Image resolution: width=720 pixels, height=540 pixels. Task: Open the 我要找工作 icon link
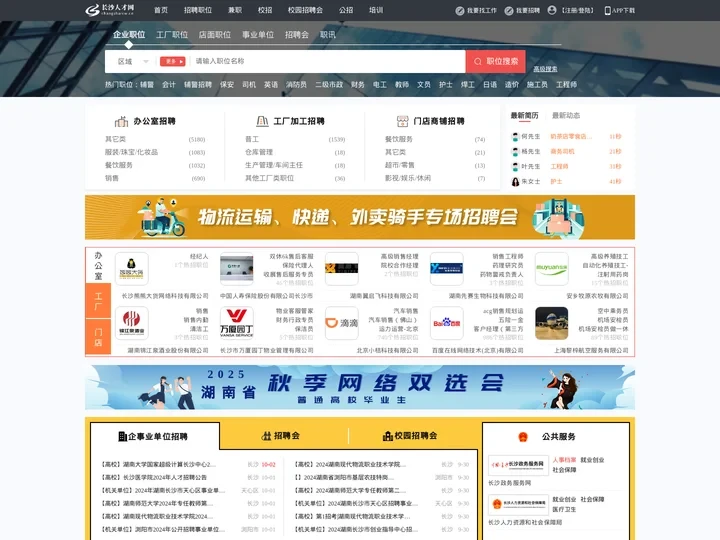[x=460, y=11]
